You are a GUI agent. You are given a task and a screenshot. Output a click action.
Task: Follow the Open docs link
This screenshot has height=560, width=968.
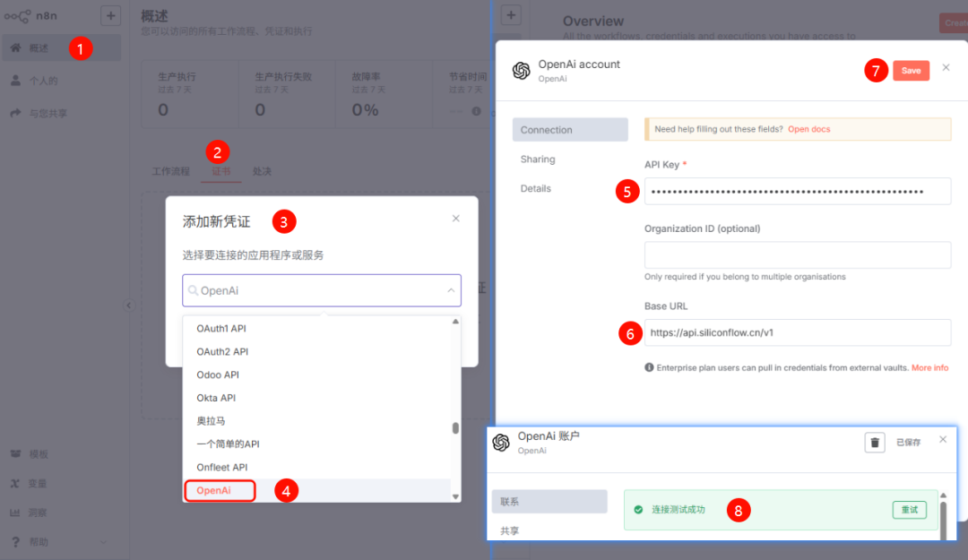(x=808, y=129)
